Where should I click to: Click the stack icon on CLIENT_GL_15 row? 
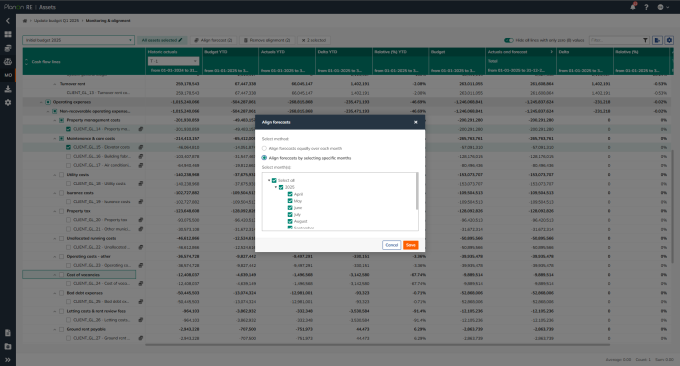(x=141, y=147)
